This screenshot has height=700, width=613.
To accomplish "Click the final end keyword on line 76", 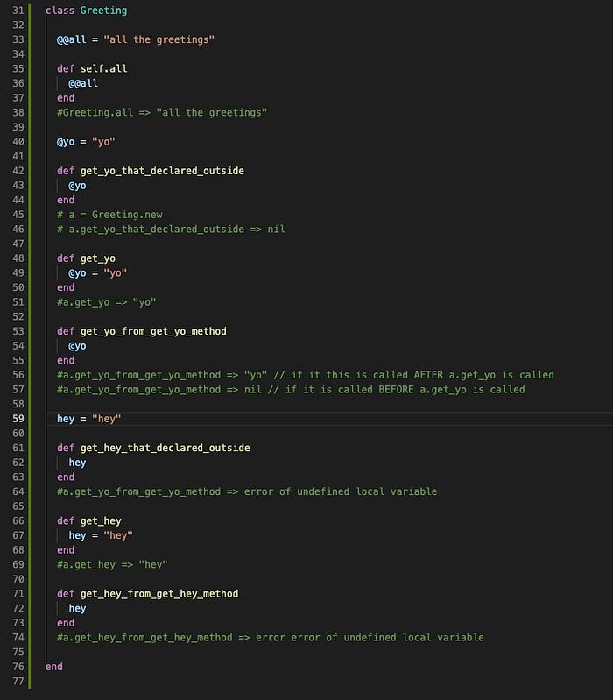I will (54, 667).
